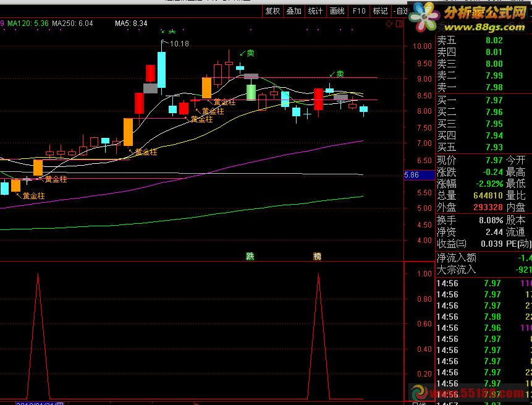Open the 统计 statistics tool

(315, 11)
